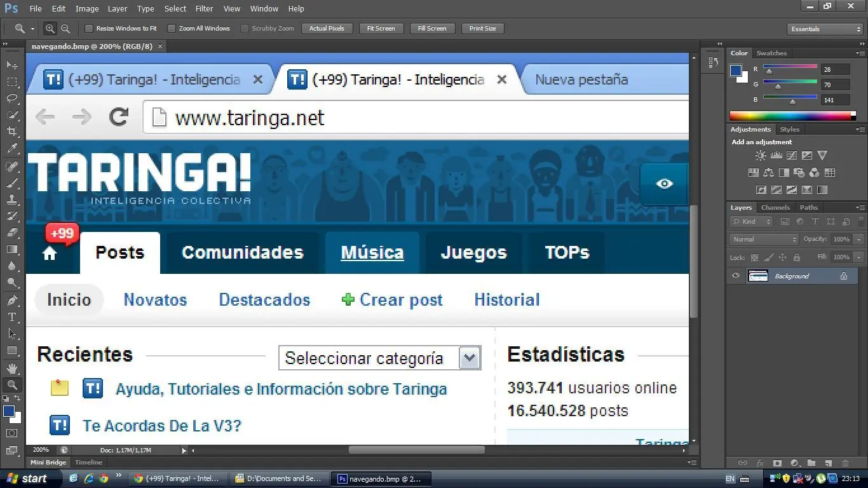Add a Photo Filter adjustment
The image size is (868, 488).
point(799,172)
